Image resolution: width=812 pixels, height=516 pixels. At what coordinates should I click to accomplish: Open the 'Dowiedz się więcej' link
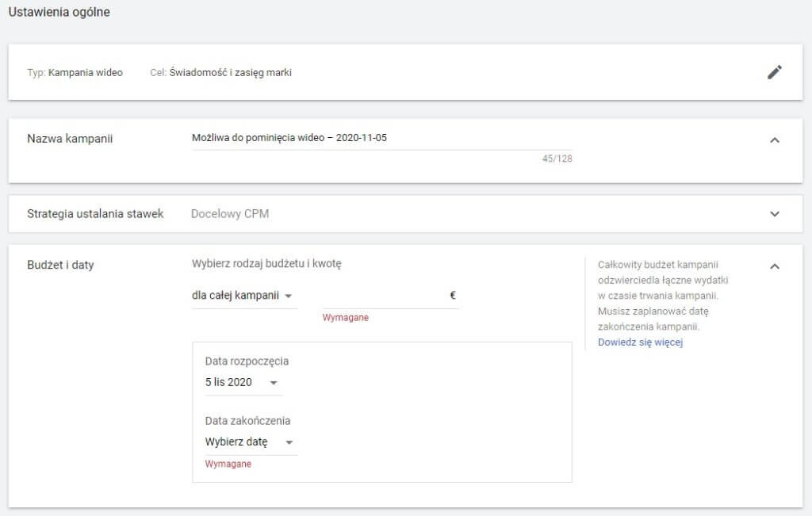point(640,342)
